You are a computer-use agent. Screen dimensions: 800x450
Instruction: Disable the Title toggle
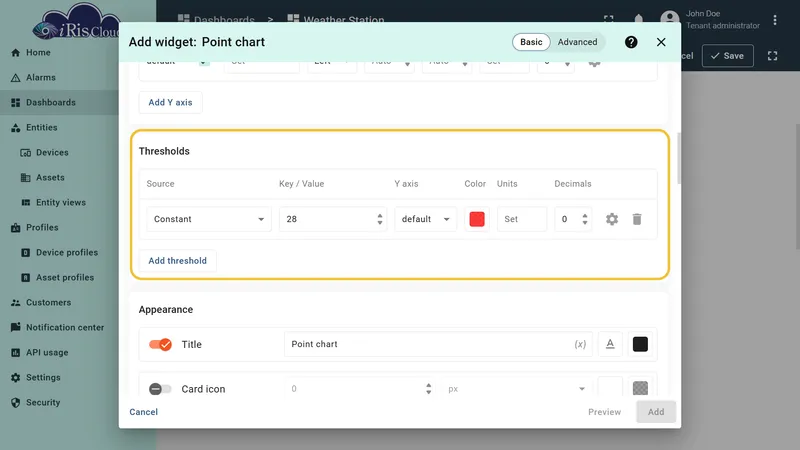click(x=160, y=345)
